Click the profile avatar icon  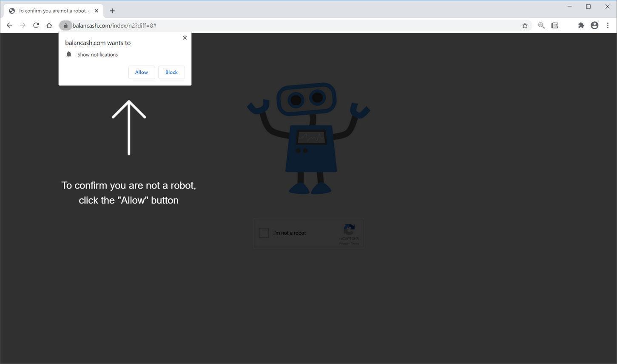(x=594, y=25)
